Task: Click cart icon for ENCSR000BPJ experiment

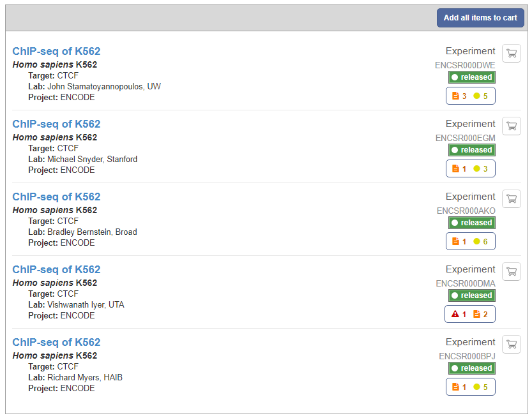Action: tap(512, 345)
